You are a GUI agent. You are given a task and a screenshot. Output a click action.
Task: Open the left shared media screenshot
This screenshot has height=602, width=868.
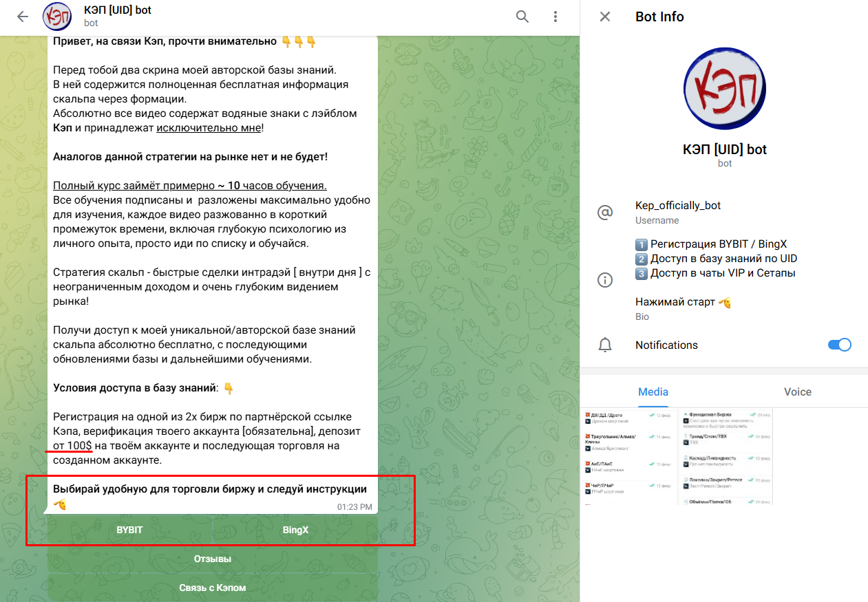pyautogui.click(x=628, y=457)
